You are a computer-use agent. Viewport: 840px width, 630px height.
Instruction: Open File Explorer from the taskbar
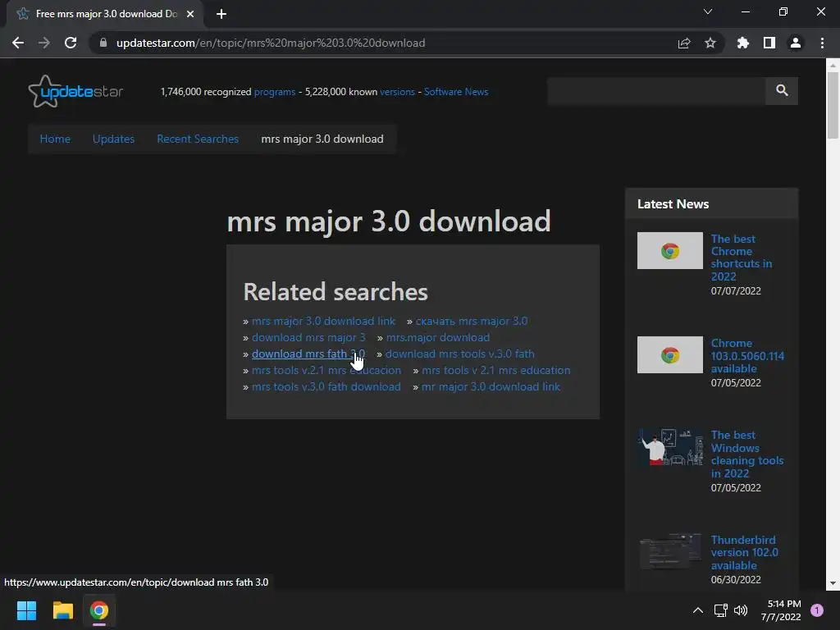62,610
